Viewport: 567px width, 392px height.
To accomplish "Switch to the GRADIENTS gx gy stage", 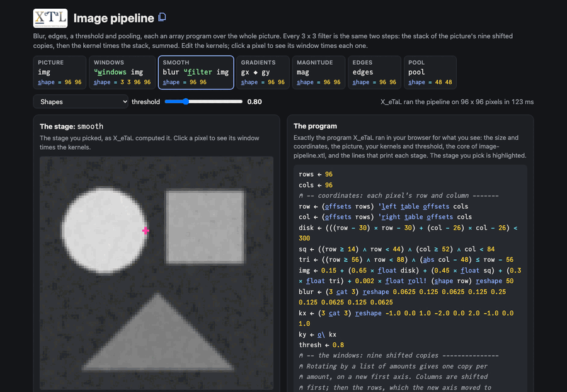I will (263, 72).
